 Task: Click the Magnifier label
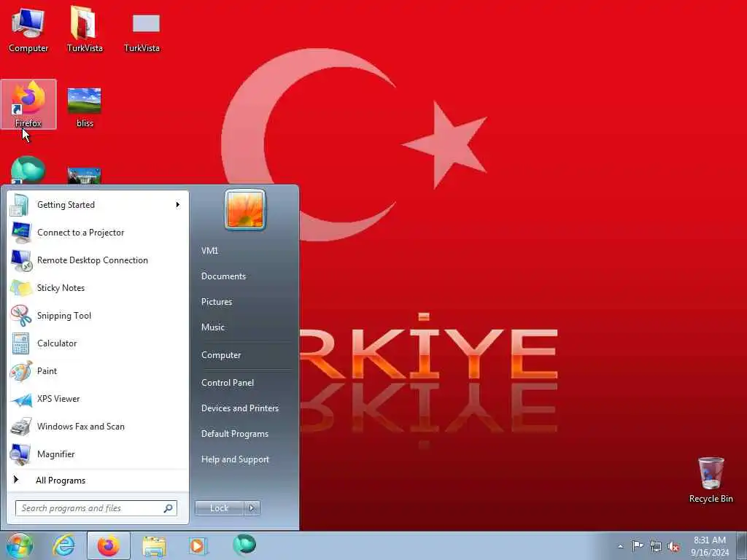56,454
